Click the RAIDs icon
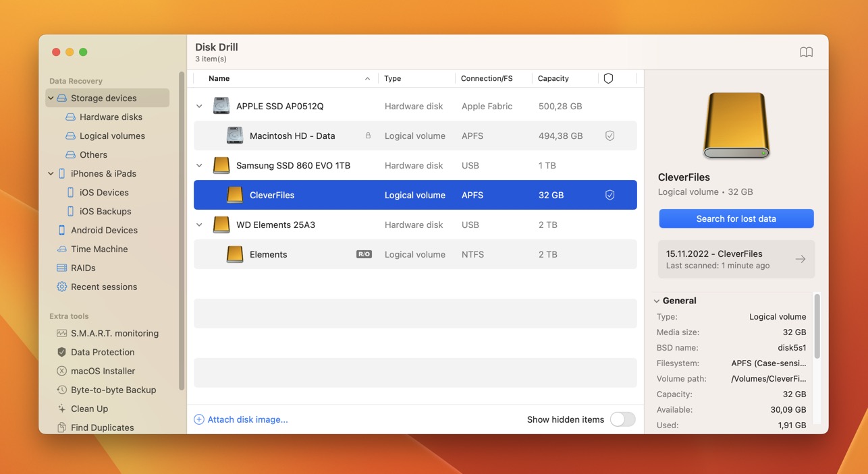868x474 pixels. pos(61,268)
